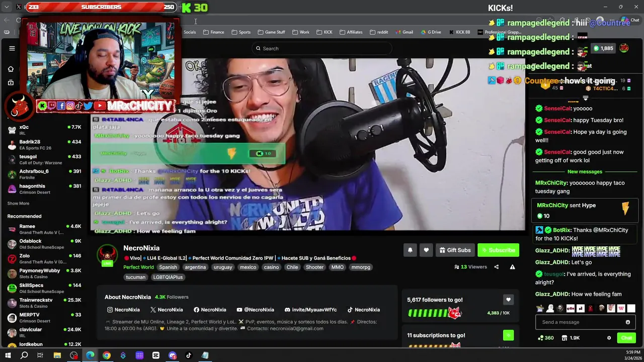Open the Game Stuff bookmarks folder
The image size is (644, 362).
pos(271,32)
